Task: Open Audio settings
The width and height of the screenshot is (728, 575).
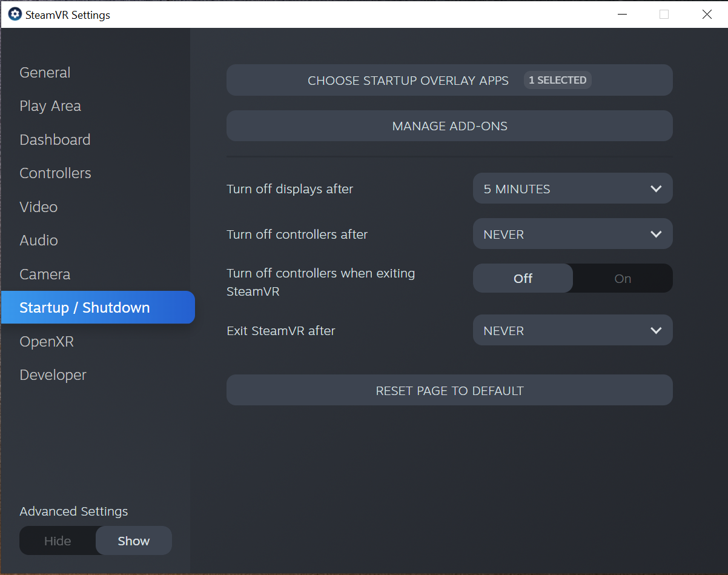Action: pos(39,241)
